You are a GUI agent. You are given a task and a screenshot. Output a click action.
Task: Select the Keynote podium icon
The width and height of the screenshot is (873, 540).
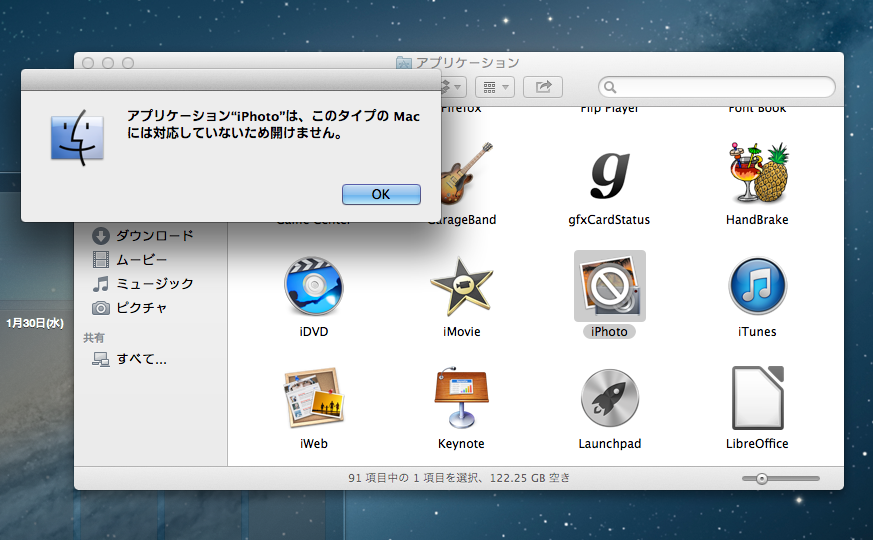[461, 397]
